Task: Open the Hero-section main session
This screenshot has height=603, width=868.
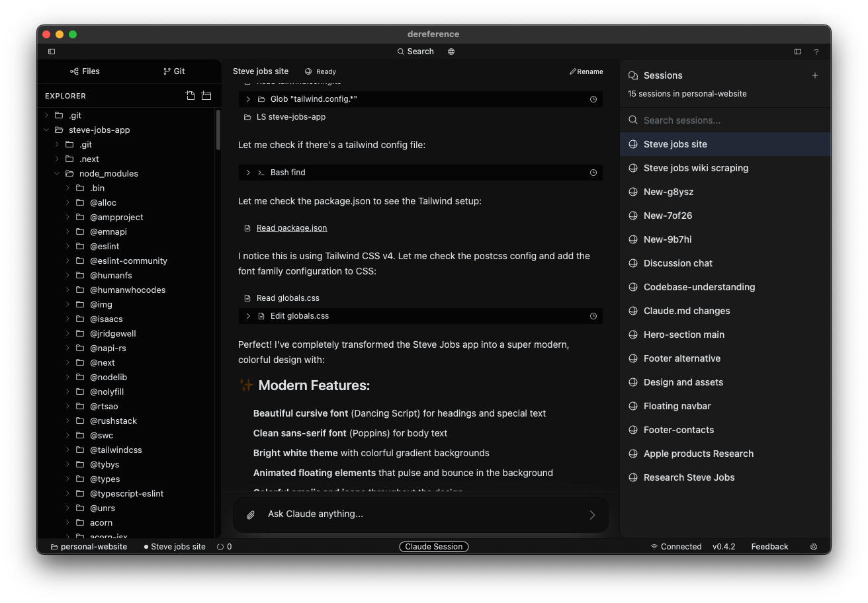Action: pos(725,335)
